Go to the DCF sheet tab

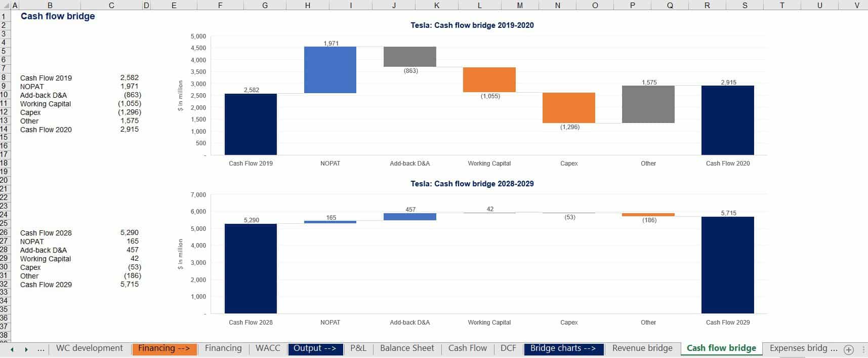pos(508,348)
